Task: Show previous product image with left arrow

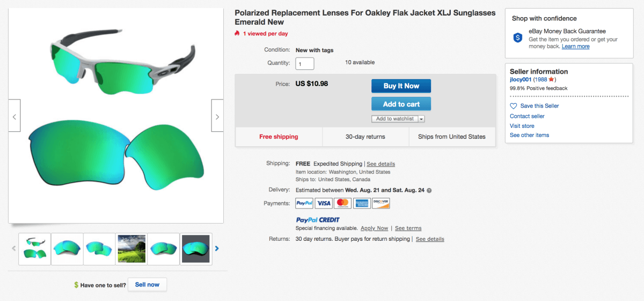Action: tap(14, 116)
